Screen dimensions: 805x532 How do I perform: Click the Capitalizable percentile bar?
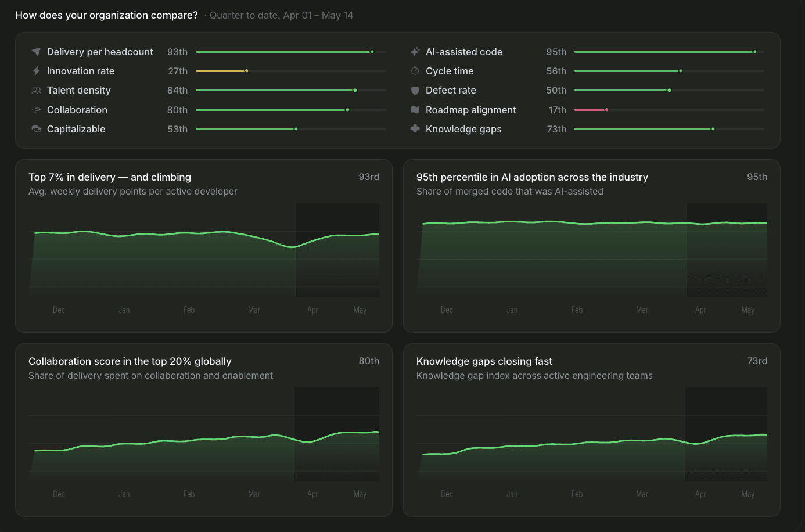pos(290,129)
